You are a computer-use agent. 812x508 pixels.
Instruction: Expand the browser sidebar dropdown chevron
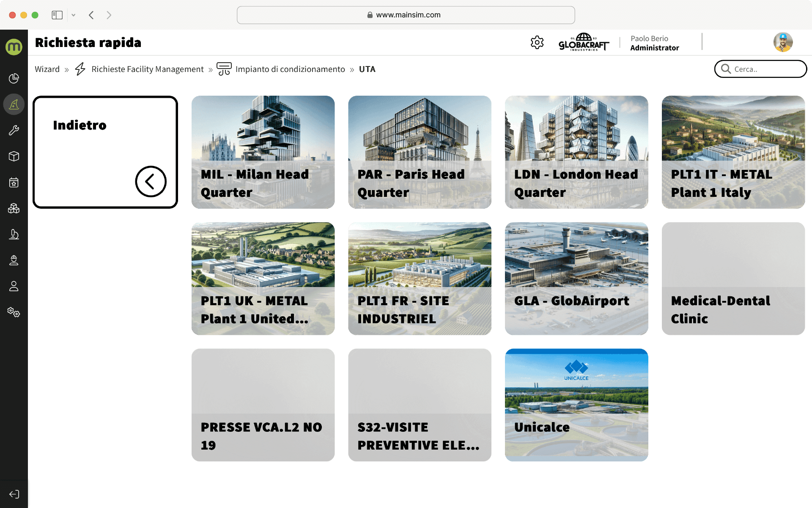[x=74, y=15]
